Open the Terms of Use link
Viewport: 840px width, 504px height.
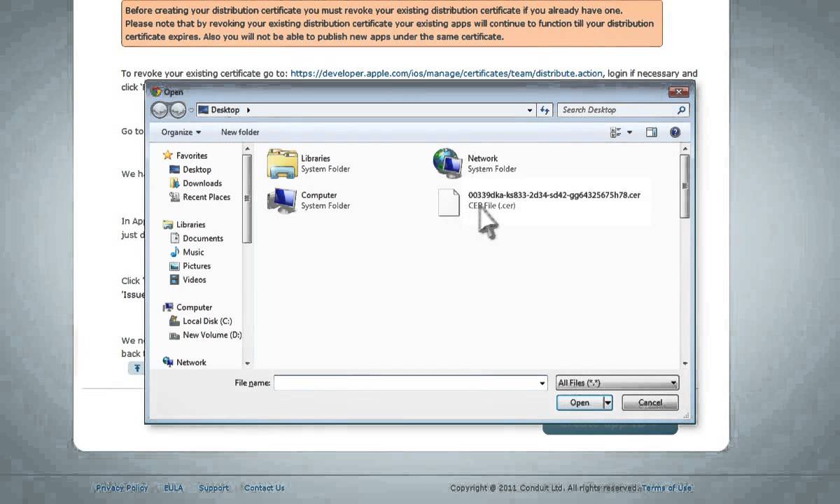tap(666, 488)
